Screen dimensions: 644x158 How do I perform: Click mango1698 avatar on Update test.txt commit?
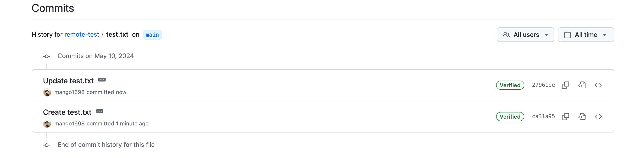coord(47,92)
